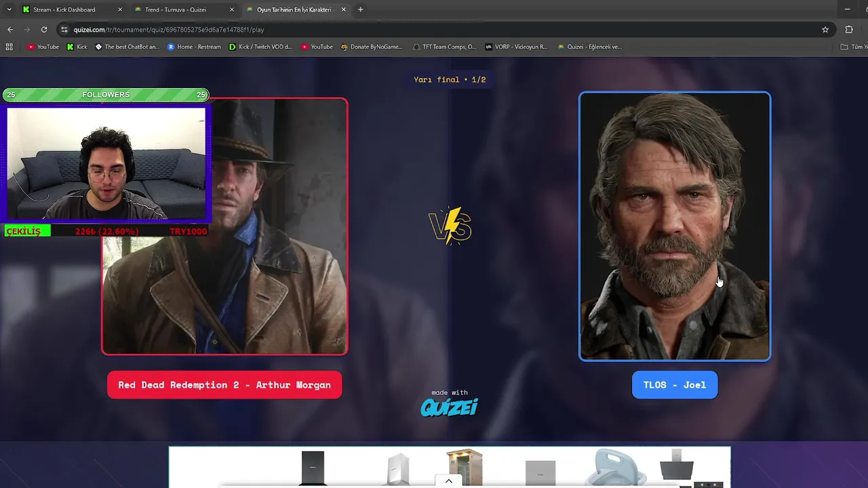Open the second YouTube bookmark

point(317,47)
